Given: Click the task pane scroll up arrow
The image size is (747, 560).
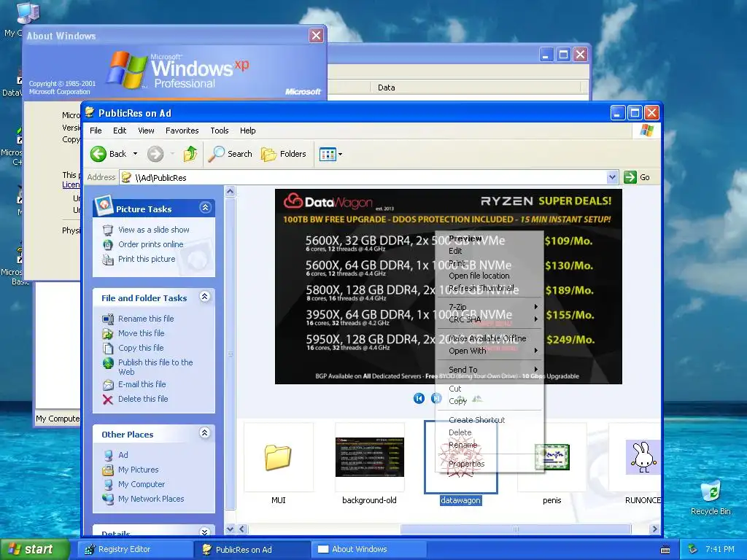Looking at the screenshot, I should [230, 192].
